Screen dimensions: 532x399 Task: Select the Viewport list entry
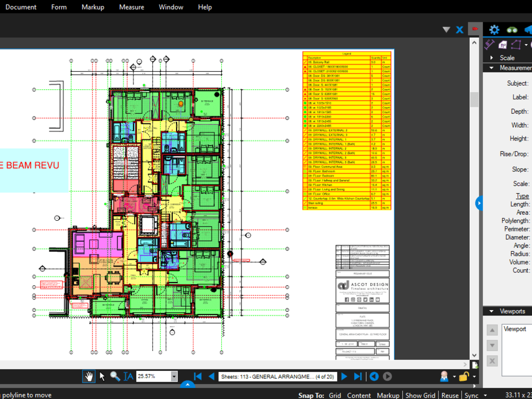click(514, 329)
